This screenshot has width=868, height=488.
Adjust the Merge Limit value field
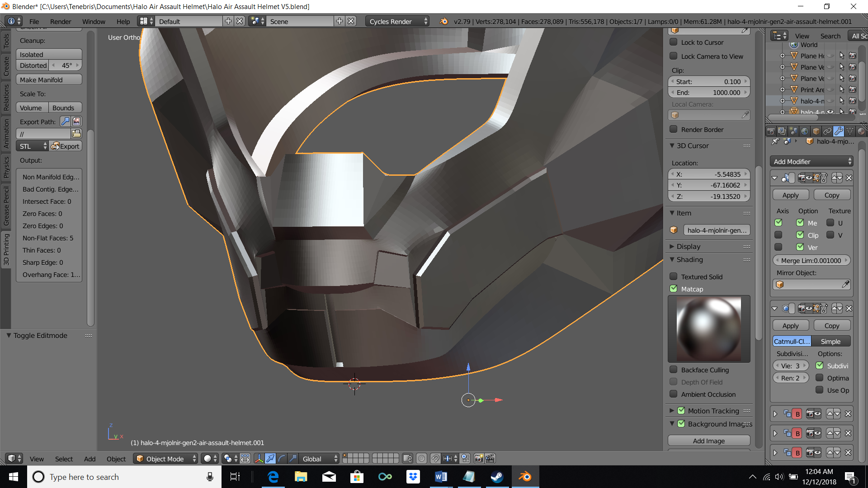pos(811,260)
